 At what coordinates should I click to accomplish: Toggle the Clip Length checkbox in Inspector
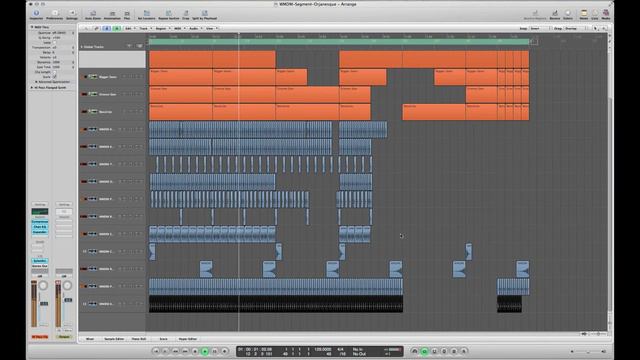tap(55, 72)
